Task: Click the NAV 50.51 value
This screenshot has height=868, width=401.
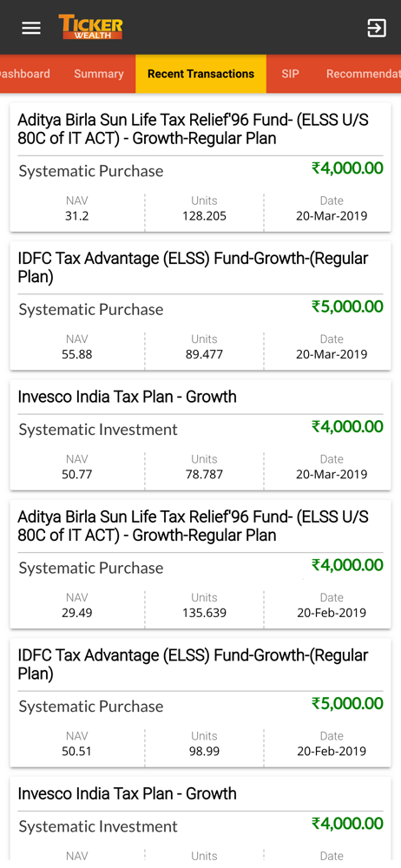Action: pyautogui.click(x=77, y=751)
